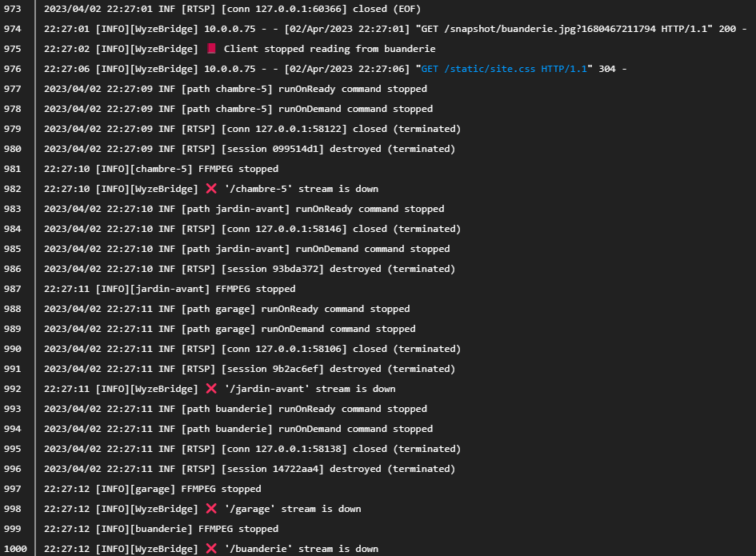Image resolution: width=756 pixels, height=556 pixels.
Task: Click the path garage runOnReady command stopped line
Action: click(226, 309)
